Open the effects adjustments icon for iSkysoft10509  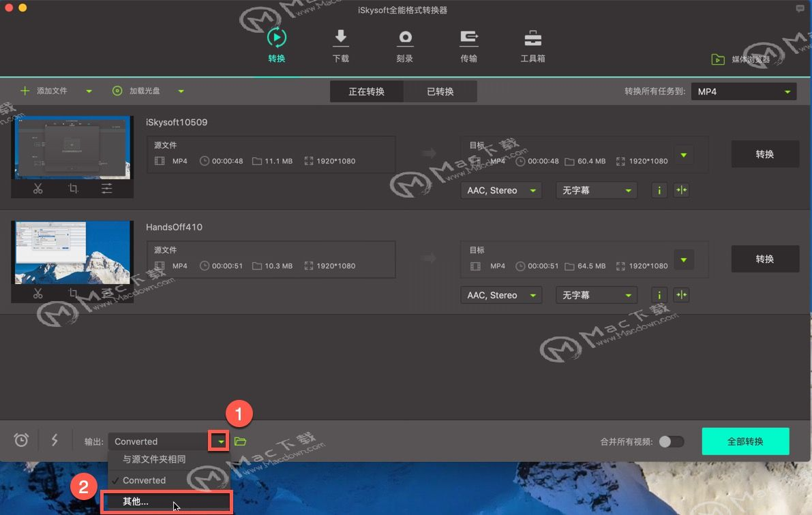click(106, 189)
